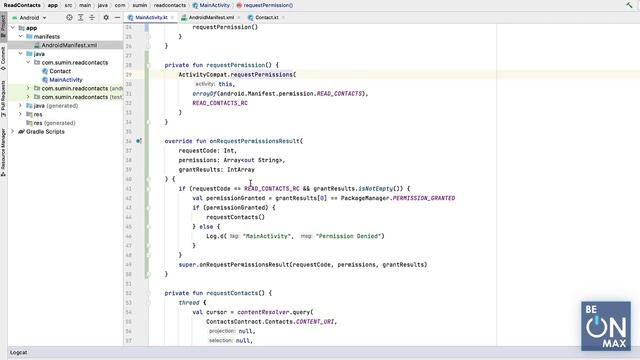Switch to the AndroidManifest.xml tab

tap(211, 18)
